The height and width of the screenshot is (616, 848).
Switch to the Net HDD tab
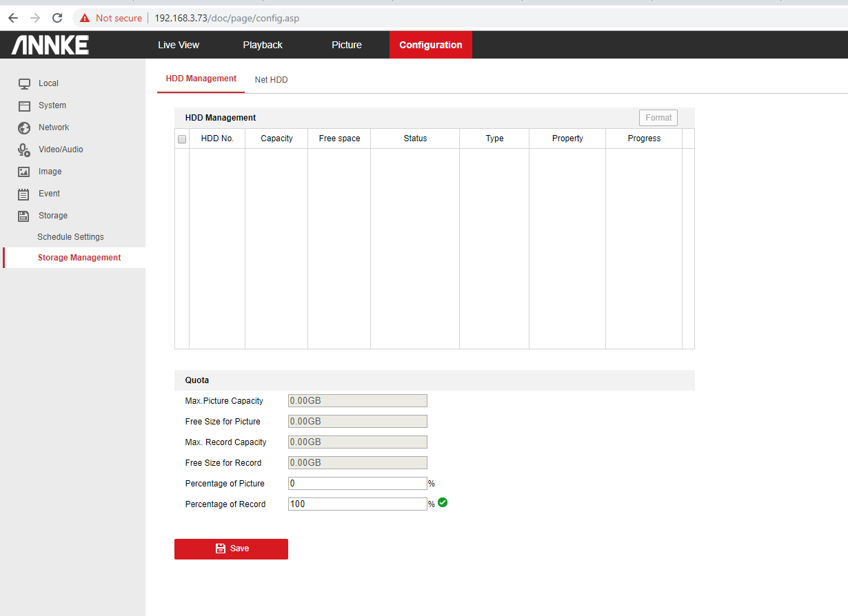(x=271, y=80)
